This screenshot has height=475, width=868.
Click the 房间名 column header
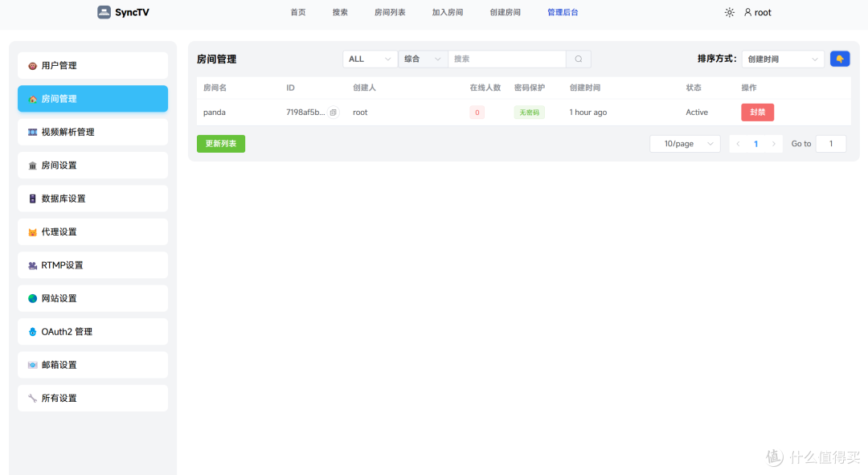pyautogui.click(x=215, y=88)
